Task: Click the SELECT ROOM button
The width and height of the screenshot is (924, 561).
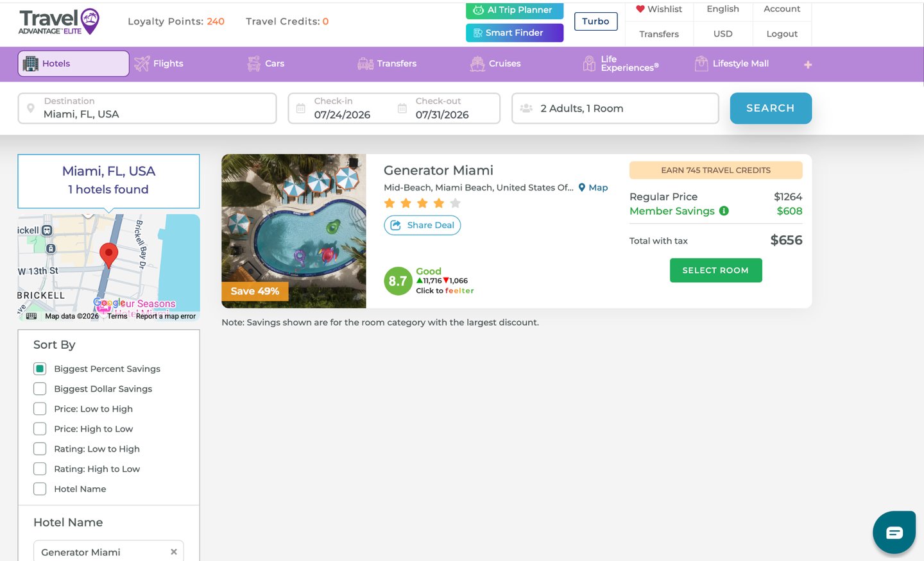Action: [x=715, y=271]
